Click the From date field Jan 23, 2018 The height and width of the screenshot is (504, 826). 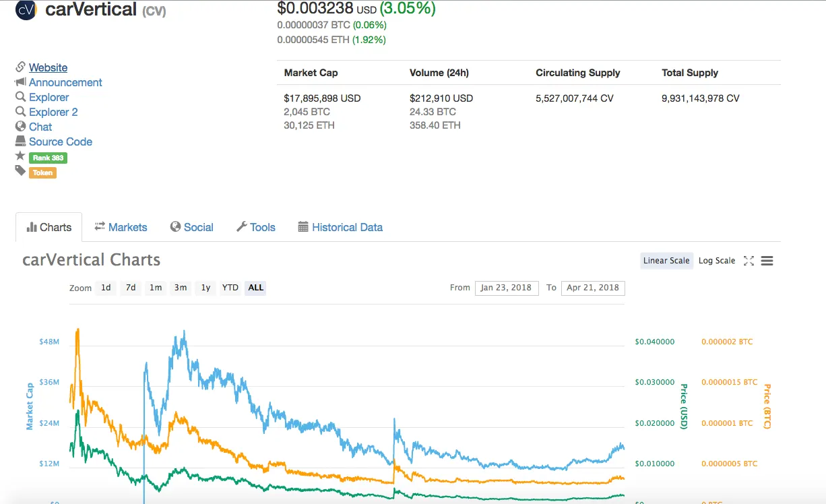point(507,288)
